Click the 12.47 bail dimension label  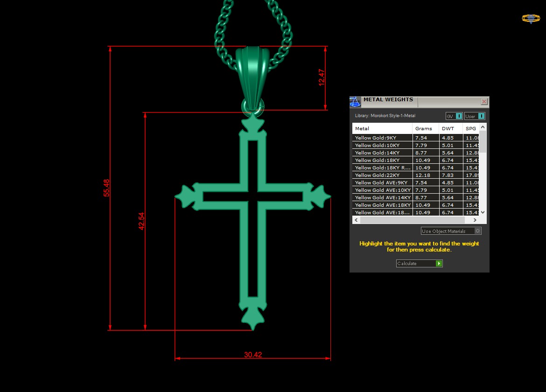click(322, 77)
